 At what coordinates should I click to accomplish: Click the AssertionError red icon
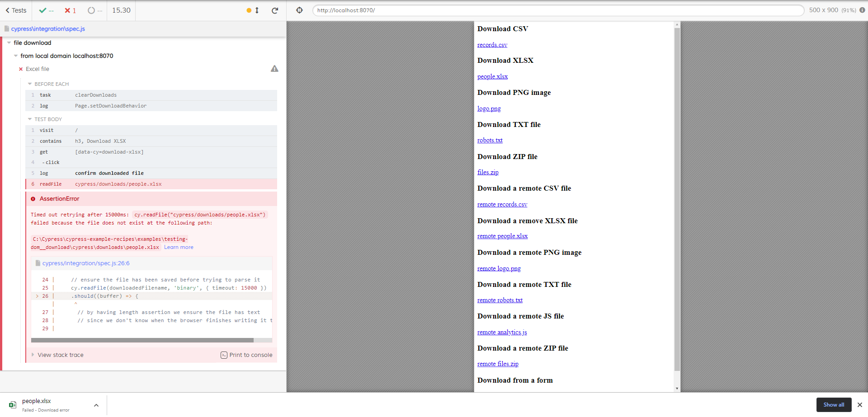tap(33, 199)
